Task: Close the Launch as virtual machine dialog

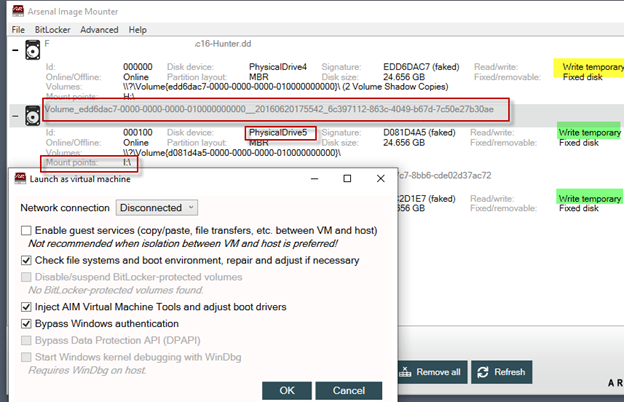Action: click(380, 179)
